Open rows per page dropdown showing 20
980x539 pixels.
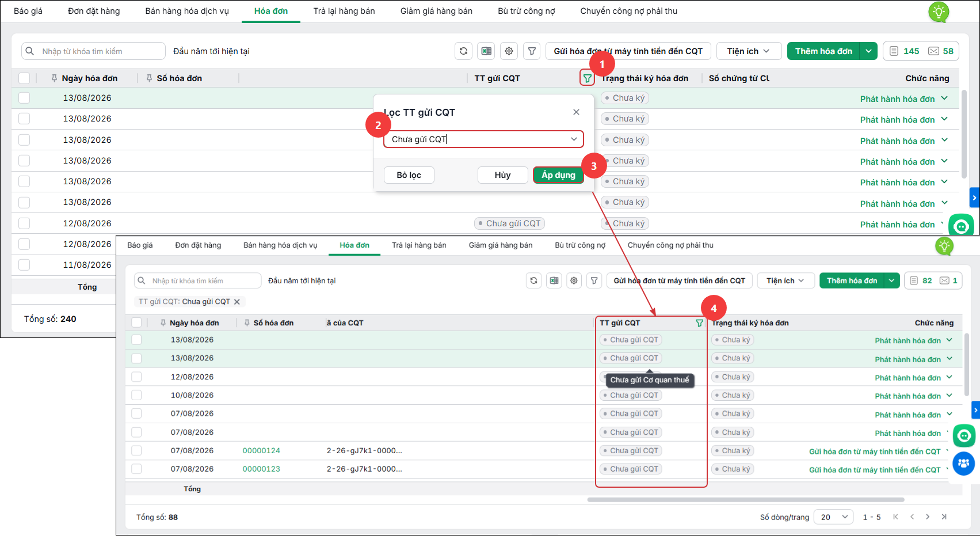[834, 517]
